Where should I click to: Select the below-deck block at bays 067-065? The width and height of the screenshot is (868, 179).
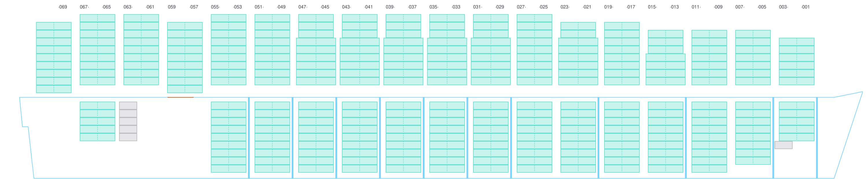tap(98, 121)
